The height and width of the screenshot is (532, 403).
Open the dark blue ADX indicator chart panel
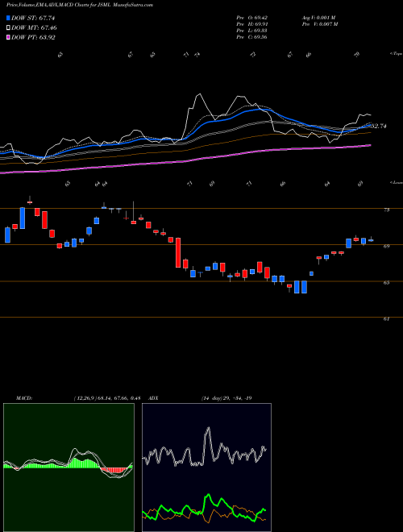pos(206,468)
